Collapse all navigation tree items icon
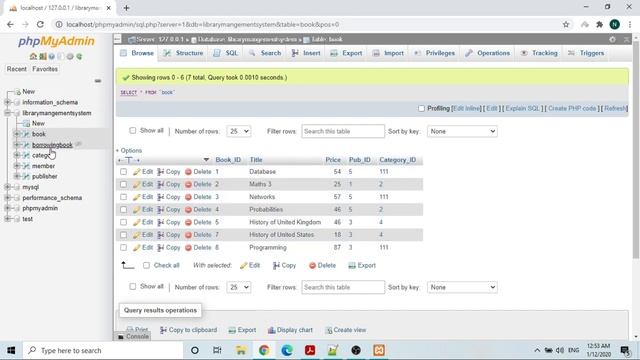The image size is (640, 360). 98,81
